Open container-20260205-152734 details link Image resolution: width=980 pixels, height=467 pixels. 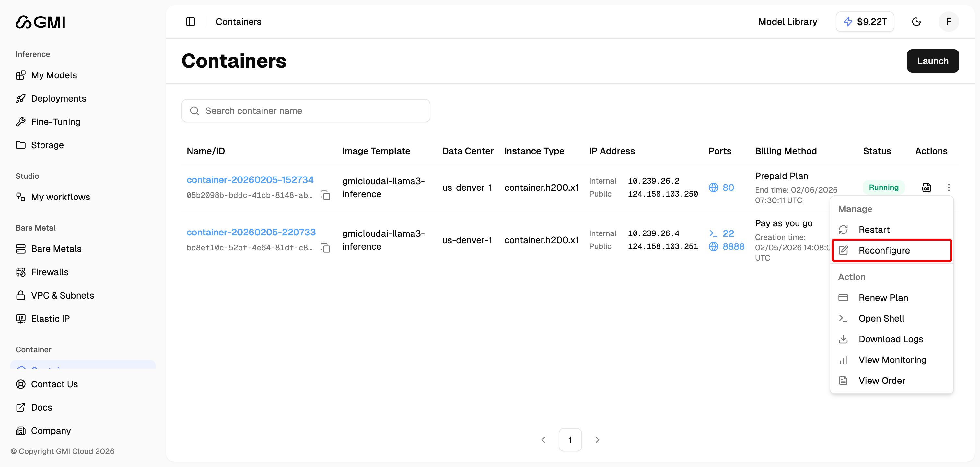tap(250, 179)
